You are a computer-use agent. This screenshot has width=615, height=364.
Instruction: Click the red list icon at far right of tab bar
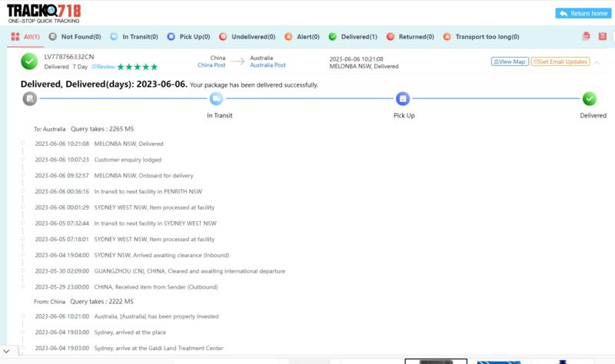tap(603, 36)
